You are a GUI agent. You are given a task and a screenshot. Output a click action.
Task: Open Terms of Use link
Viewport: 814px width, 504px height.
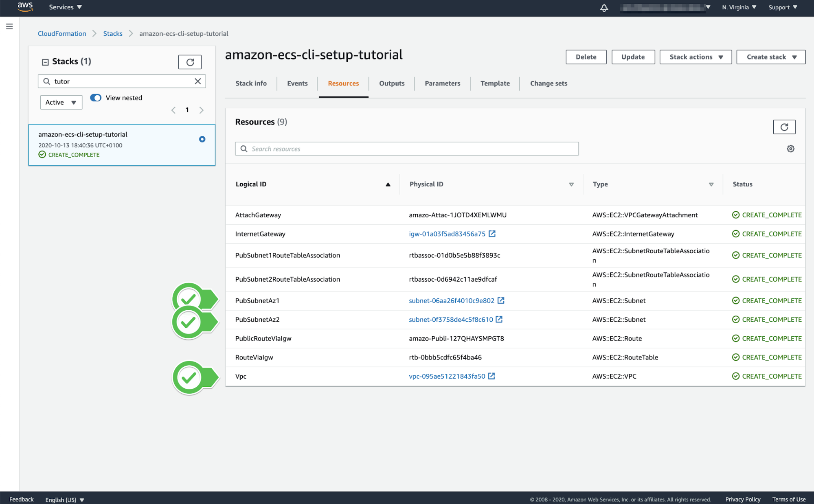pos(789,499)
